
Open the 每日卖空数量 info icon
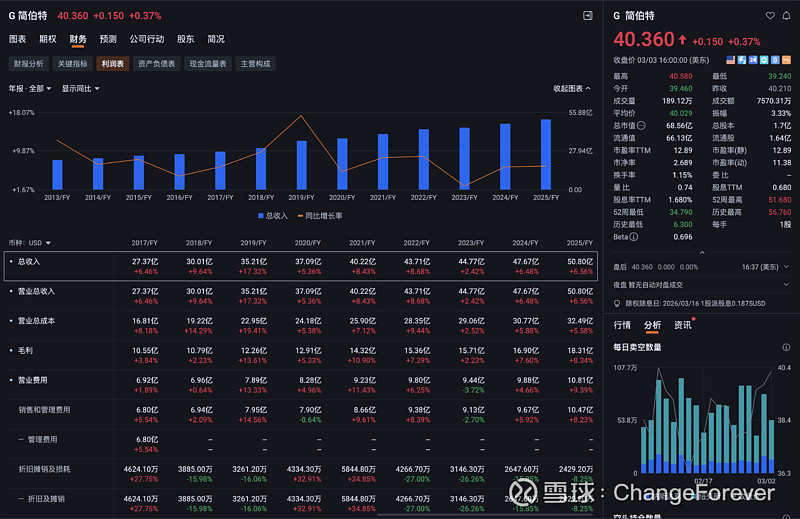pyautogui.click(x=786, y=348)
